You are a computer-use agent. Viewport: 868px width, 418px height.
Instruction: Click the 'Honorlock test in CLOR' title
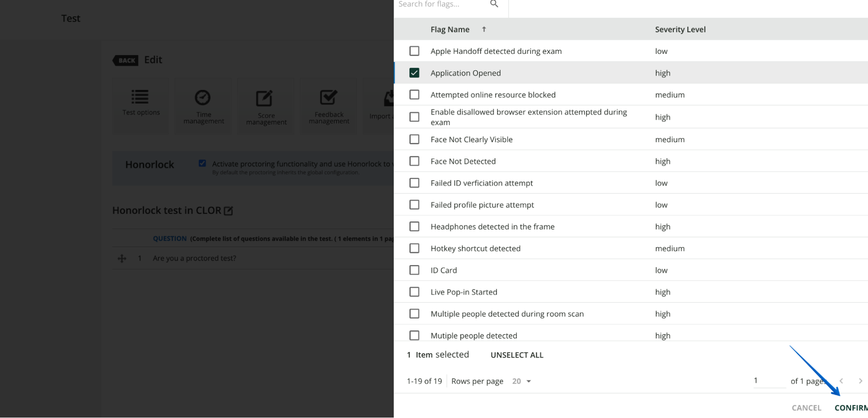(167, 210)
